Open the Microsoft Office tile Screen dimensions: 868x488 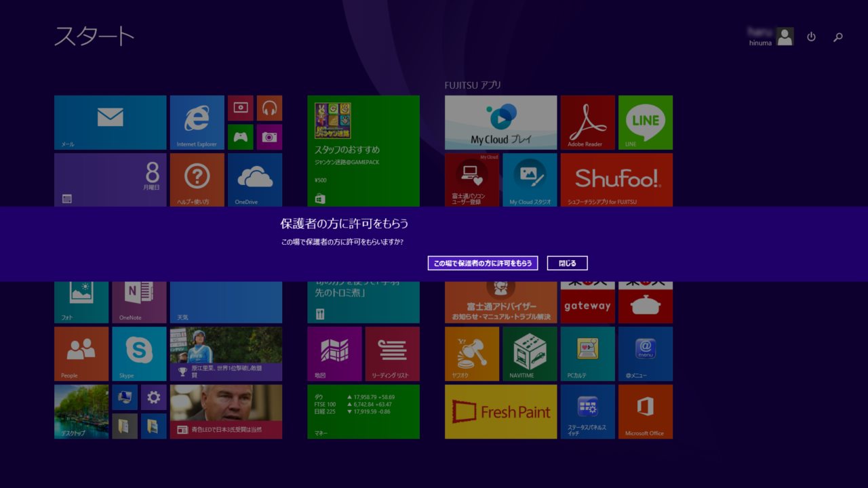[x=645, y=411]
